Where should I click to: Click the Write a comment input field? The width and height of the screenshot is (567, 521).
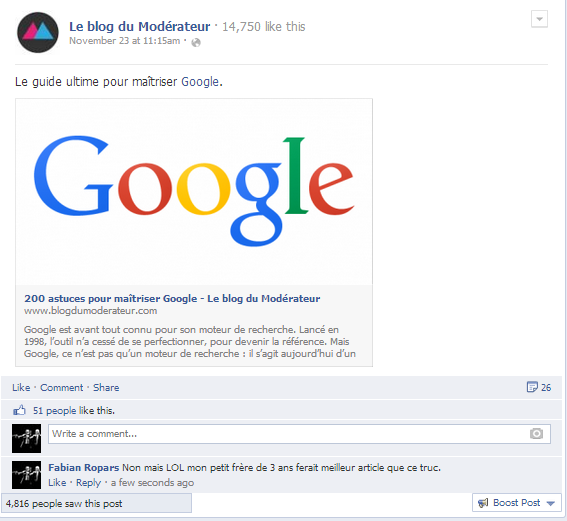tap(299, 434)
